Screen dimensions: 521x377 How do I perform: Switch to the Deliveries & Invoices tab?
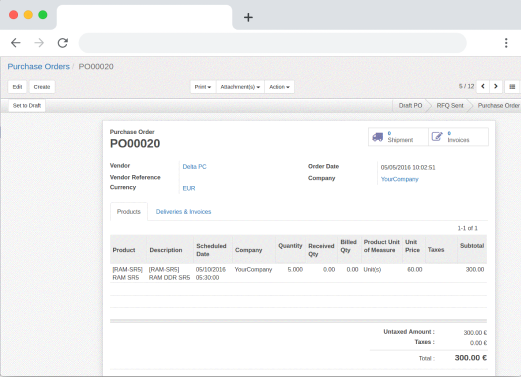pyautogui.click(x=183, y=211)
